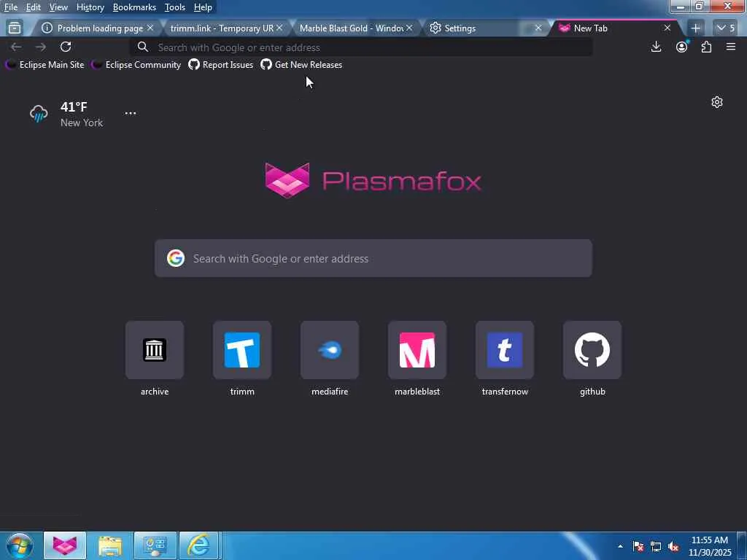The image size is (747, 560).
Task: Open the taskbar clock showing 11:55 AM
Action: coord(710,546)
